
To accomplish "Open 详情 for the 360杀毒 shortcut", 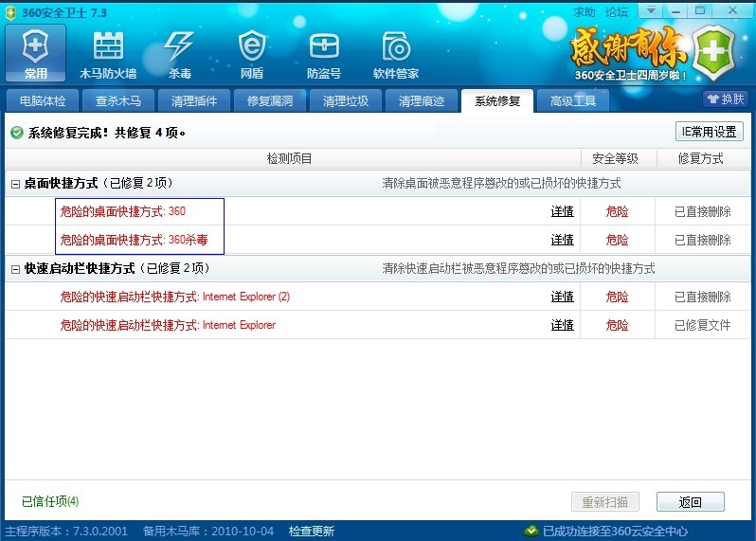I will 562,240.
